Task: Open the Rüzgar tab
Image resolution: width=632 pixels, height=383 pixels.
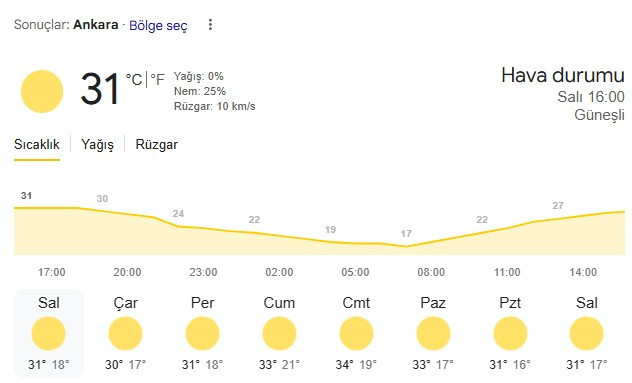Action: click(x=156, y=144)
